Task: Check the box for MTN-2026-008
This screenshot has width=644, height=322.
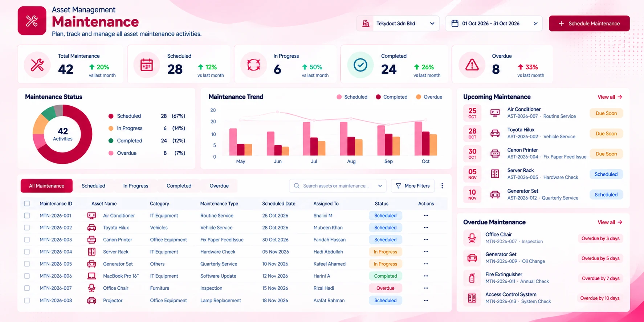Action: [x=27, y=301]
